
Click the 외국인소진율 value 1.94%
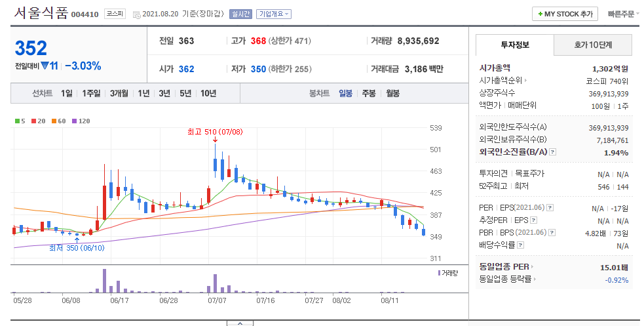point(616,153)
